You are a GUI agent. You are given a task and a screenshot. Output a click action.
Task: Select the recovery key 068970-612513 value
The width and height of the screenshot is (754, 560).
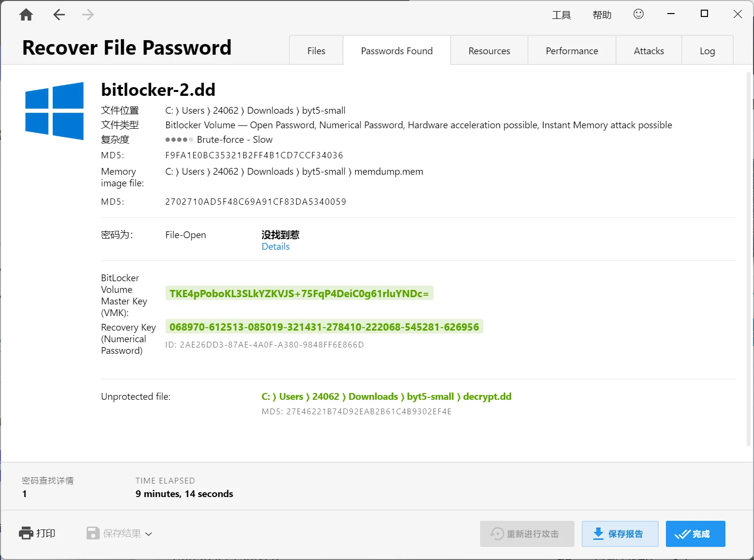pos(324,327)
